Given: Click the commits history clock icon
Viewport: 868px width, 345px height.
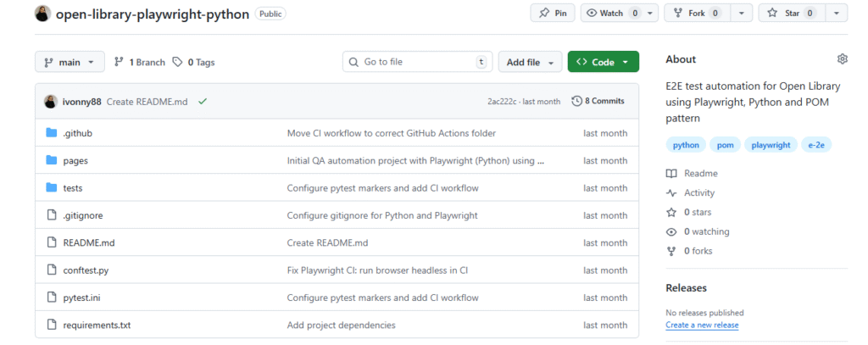Looking at the screenshot, I should 576,101.
